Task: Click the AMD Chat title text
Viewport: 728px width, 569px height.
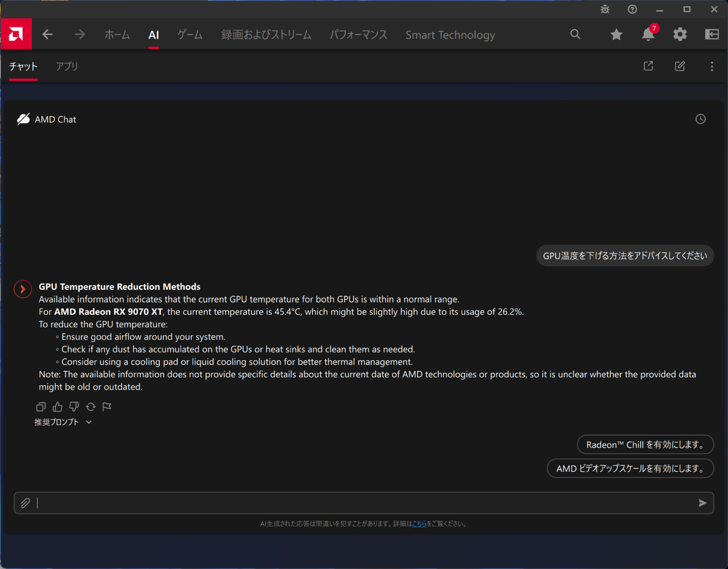Action: coord(55,119)
